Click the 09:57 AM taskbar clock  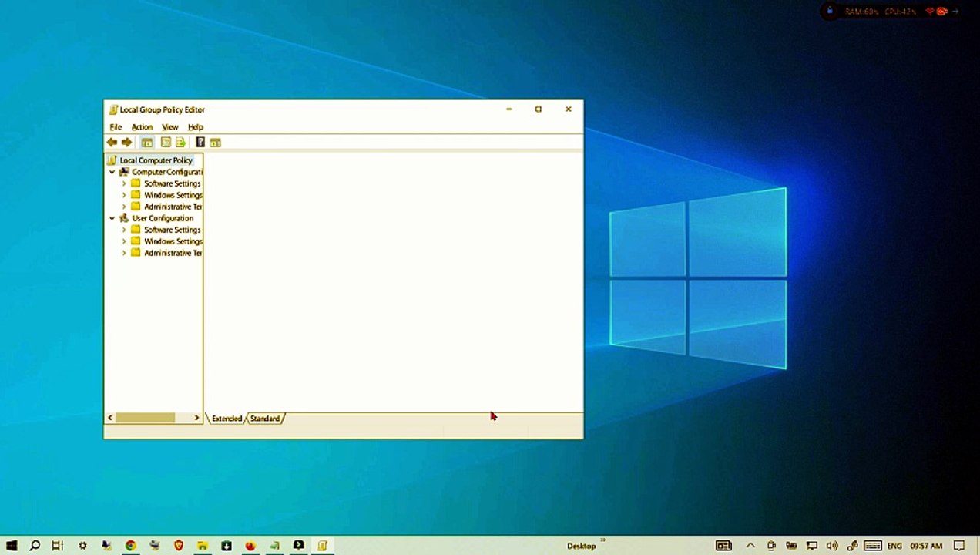[x=926, y=547]
